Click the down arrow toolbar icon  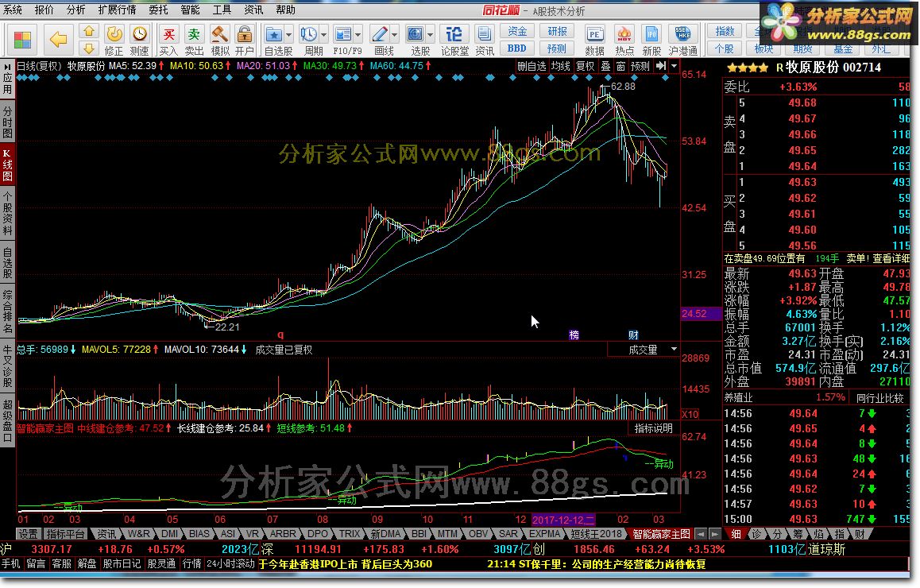point(89,48)
